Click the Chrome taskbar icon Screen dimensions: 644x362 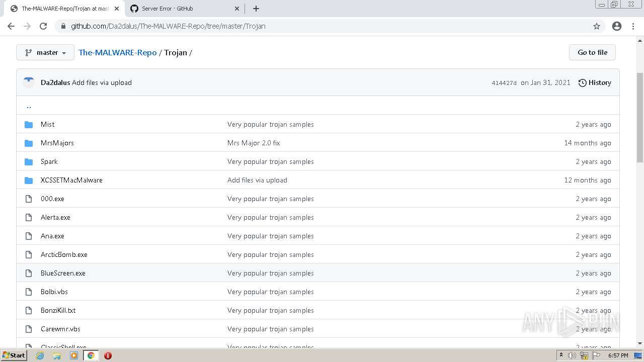pyautogui.click(x=91, y=355)
